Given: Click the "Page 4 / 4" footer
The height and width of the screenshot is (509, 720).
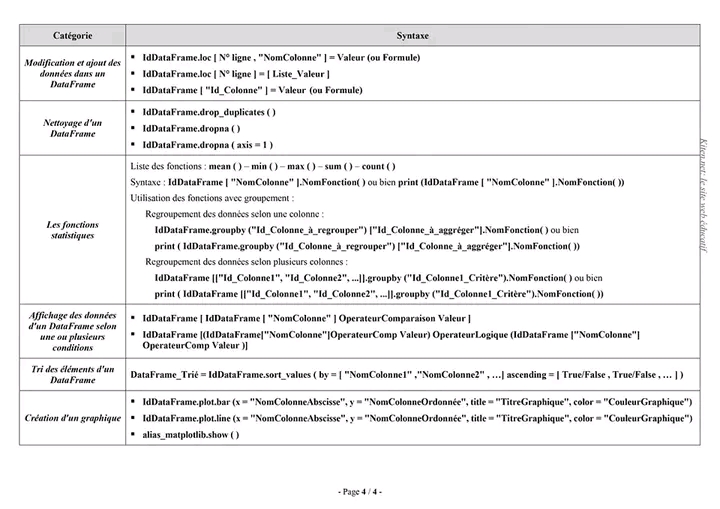Looking at the screenshot, I should (360, 491).
